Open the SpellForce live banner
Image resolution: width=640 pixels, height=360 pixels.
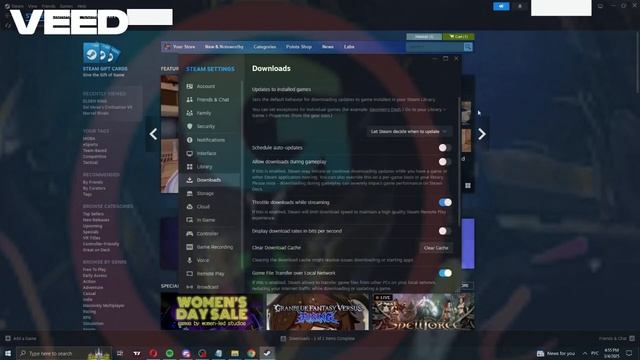423,311
